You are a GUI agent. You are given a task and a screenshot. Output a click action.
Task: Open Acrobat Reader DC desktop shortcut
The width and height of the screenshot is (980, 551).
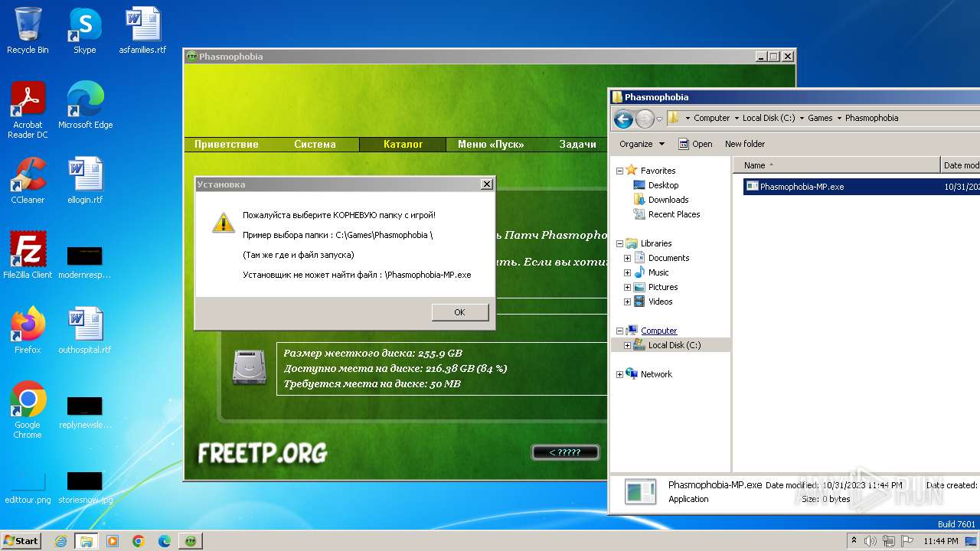[x=28, y=110]
